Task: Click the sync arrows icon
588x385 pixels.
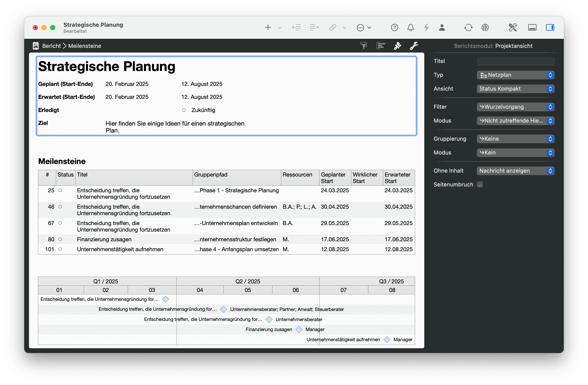Action: pos(468,27)
